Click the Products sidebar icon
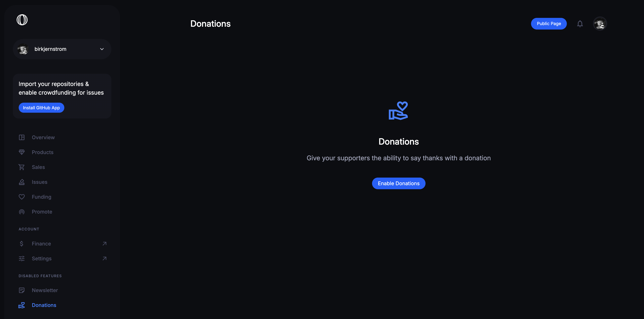This screenshot has width=644, height=319. coord(22,152)
